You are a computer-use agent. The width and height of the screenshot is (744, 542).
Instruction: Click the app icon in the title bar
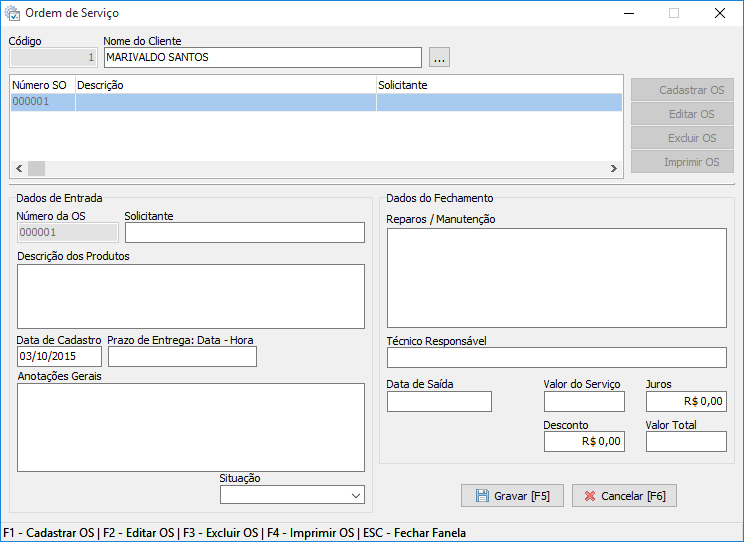12,13
